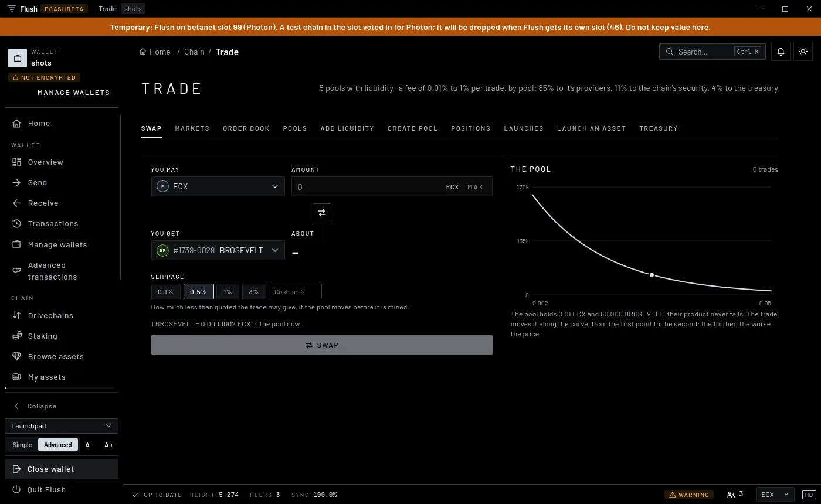Image resolution: width=821 pixels, height=504 pixels.
Task: Click the HD badge in status bar
Action: pos(809,495)
